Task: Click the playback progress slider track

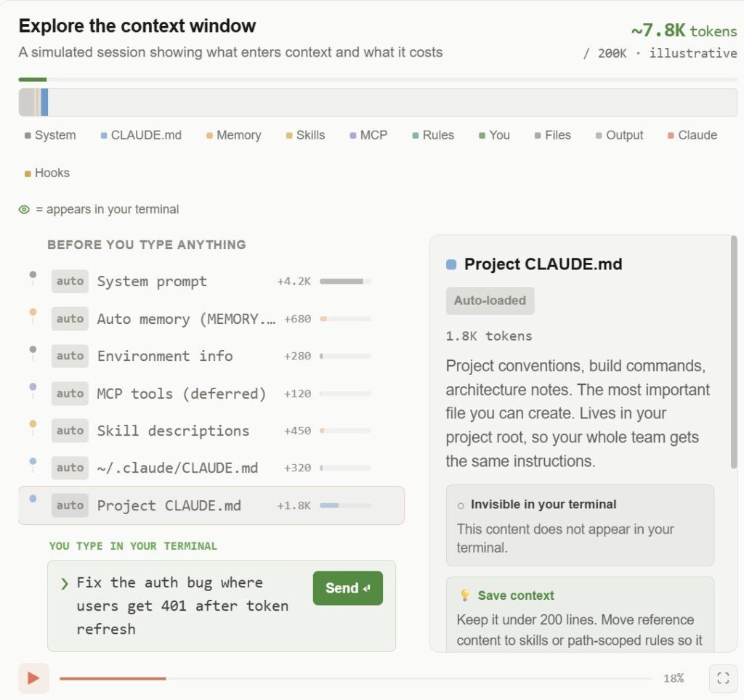Action: click(x=356, y=679)
